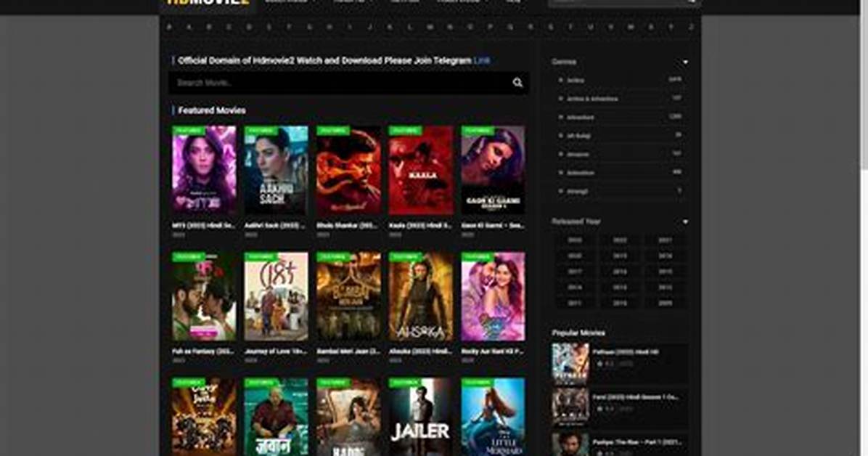
Task: Open the Ahsoka poster
Action: tap(421, 296)
